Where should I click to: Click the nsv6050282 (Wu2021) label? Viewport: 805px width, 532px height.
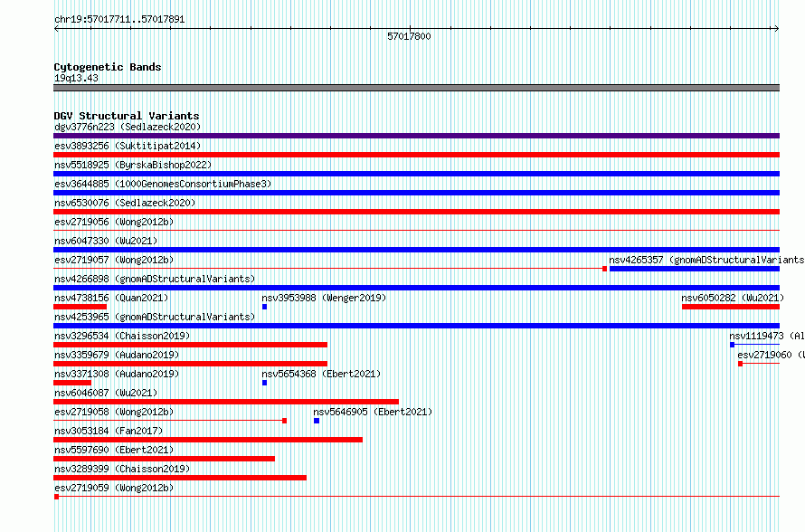click(x=733, y=298)
